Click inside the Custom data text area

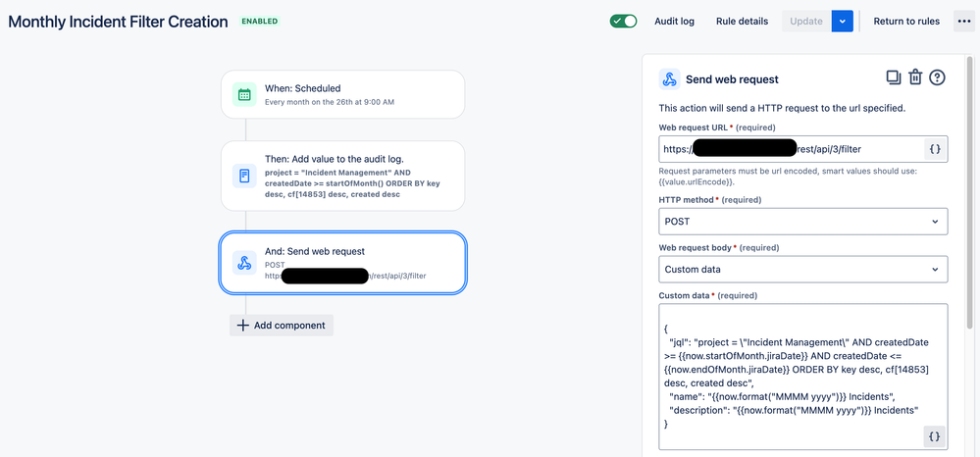pos(803,377)
